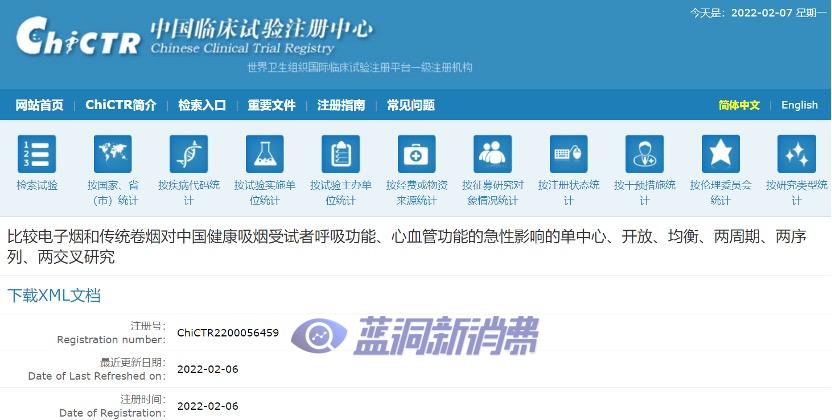Switch language to English
This screenshot has height=420, width=832.
click(799, 105)
